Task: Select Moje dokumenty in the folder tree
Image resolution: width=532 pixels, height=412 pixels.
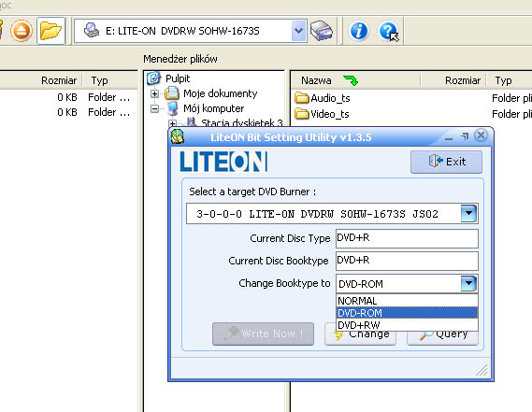Action: [x=221, y=93]
